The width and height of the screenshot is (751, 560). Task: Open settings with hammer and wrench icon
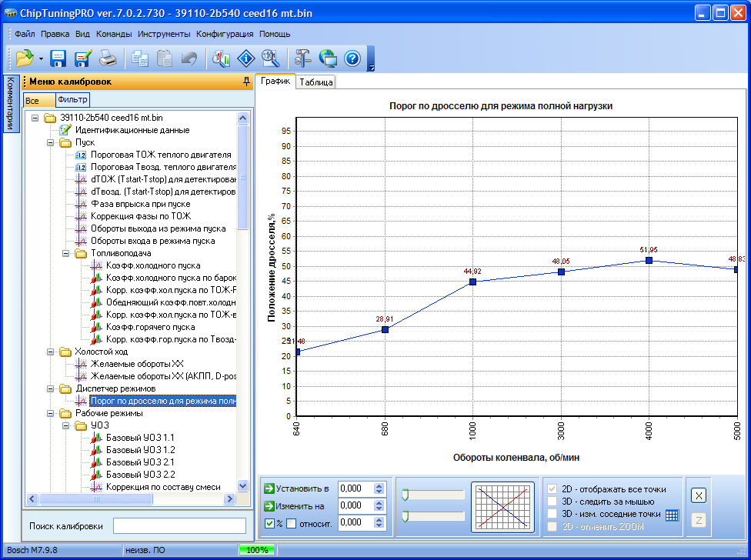pos(302,58)
